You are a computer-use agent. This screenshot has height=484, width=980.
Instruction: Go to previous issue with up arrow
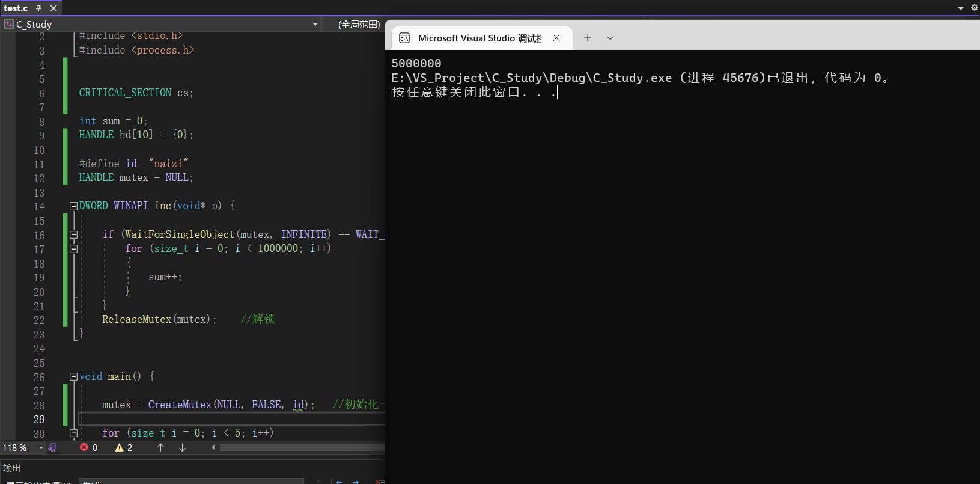pos(160,447)
